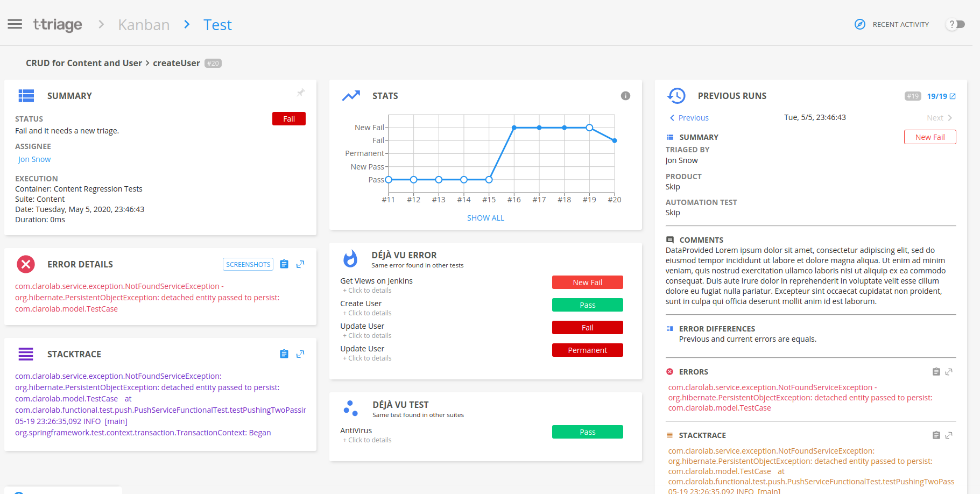Viewport: 980px width, 494px height.
Task: Open the Screenshots button in Error Details
Action: click(x=248, y=264)
